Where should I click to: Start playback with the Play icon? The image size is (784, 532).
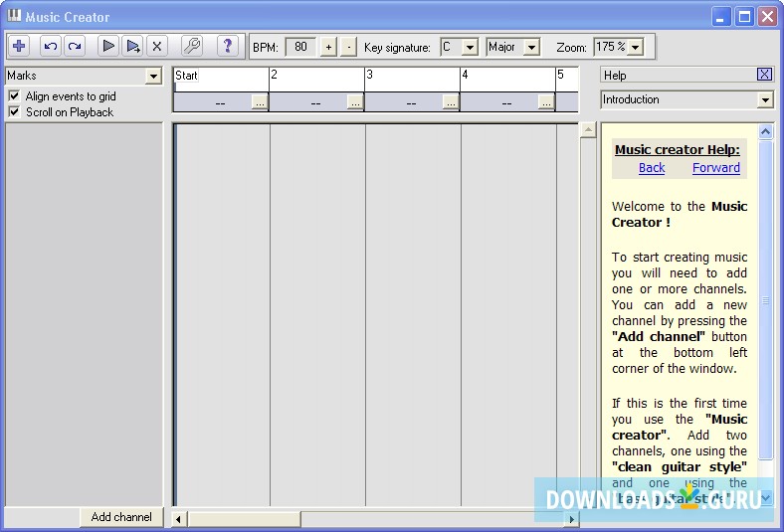pos(108,46)
